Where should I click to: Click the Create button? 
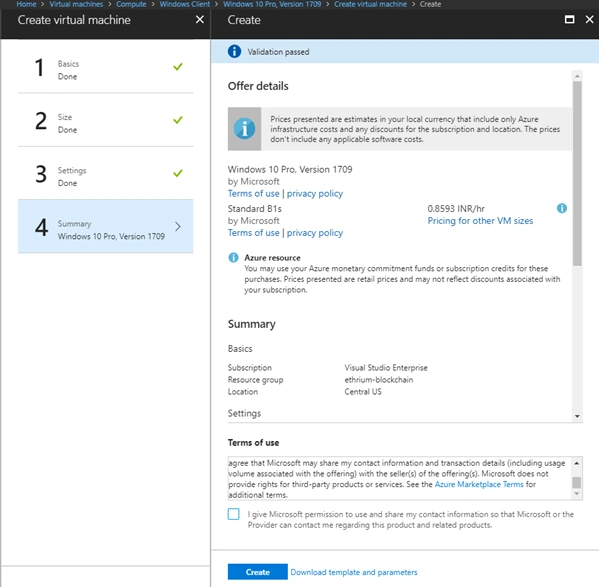tap(257, 572)
